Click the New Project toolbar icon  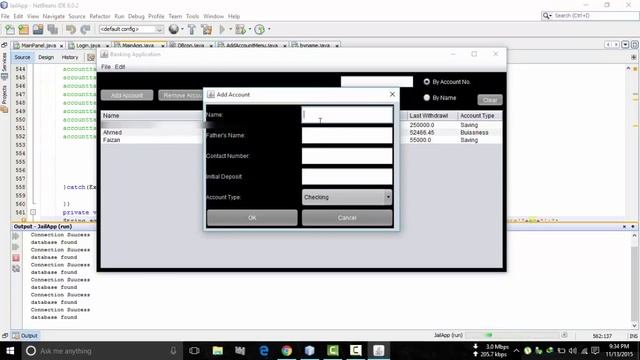click(24, 29)
